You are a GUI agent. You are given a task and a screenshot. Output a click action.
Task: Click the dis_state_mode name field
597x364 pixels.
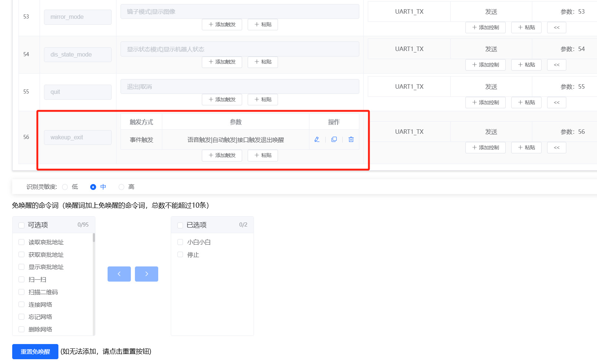click(78, 55)
